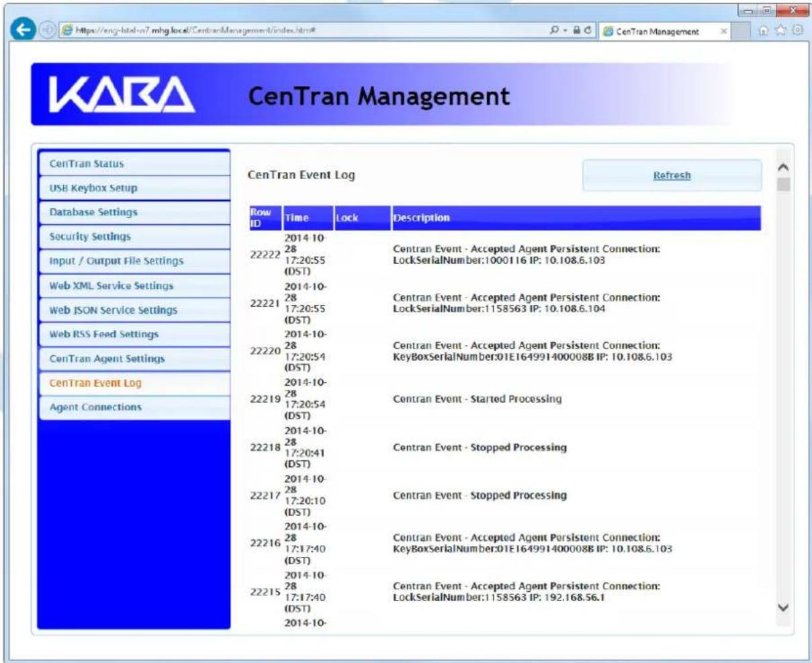The height and width of the screenshot is (663, 812).
Task: Click the Description column header
Action: (576, 218)
